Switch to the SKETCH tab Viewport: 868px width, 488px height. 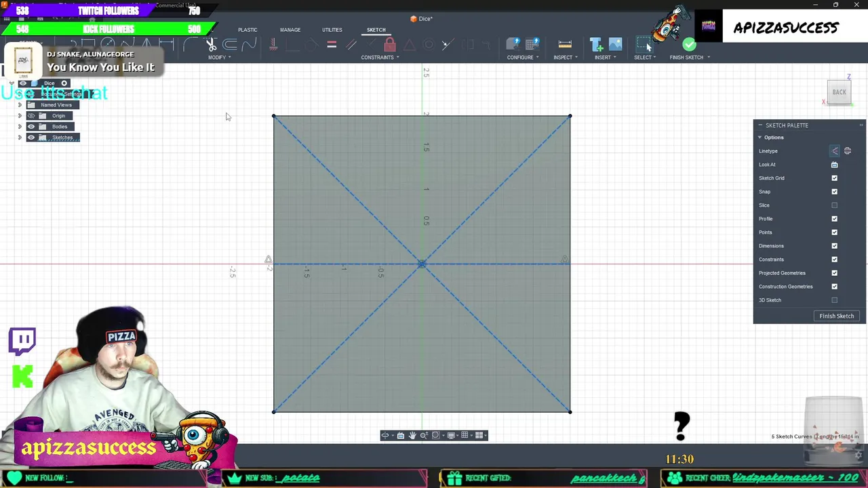click(x=376, y=30)
